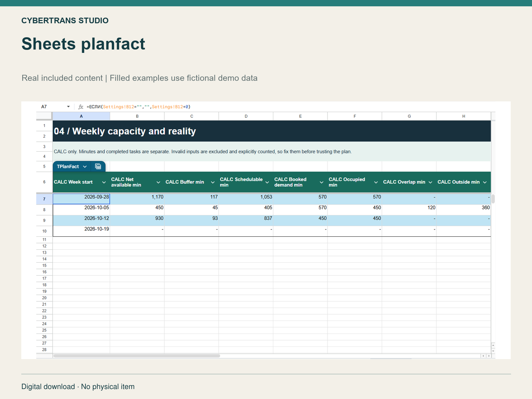532x399 pixels.
Task: Click the 1,170 net available cell
Action: [x=137, y=199]
